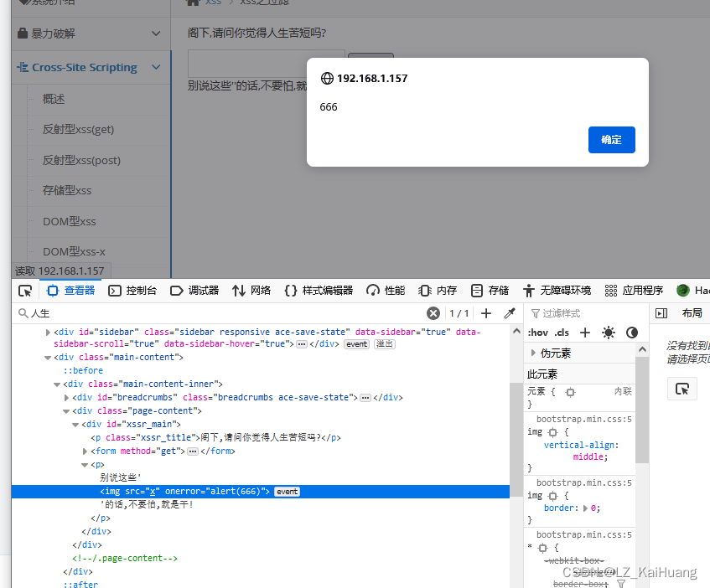710x588 pixels.
Task: Open the 网络 Network panel tab
Action: pos(251,290)
